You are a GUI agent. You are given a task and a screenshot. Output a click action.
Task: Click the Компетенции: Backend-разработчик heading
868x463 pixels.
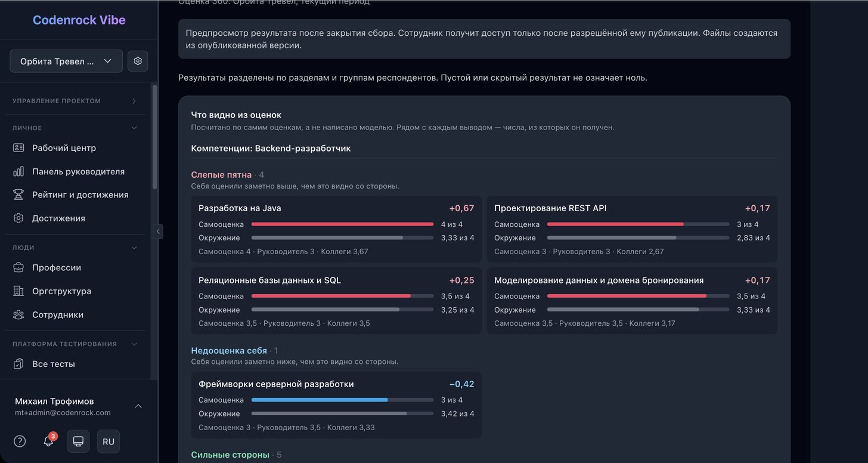[271, 149]
